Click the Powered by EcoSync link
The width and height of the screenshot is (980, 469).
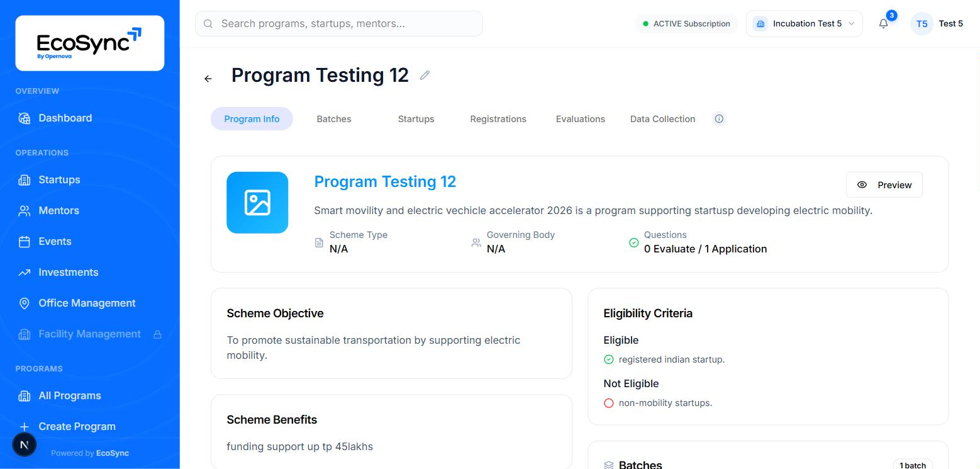90,453
